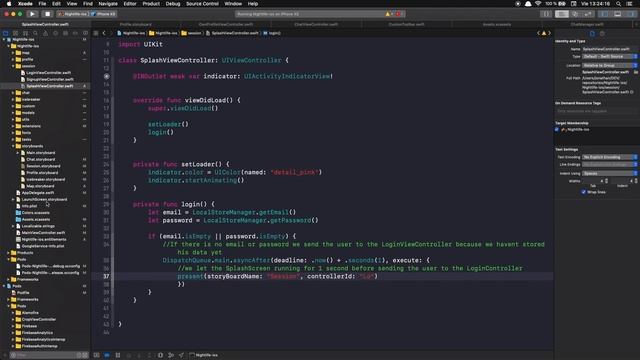This screenshot has height=360, width=640.
Task: Show the Assistant editor button
Action: [575, 14]
